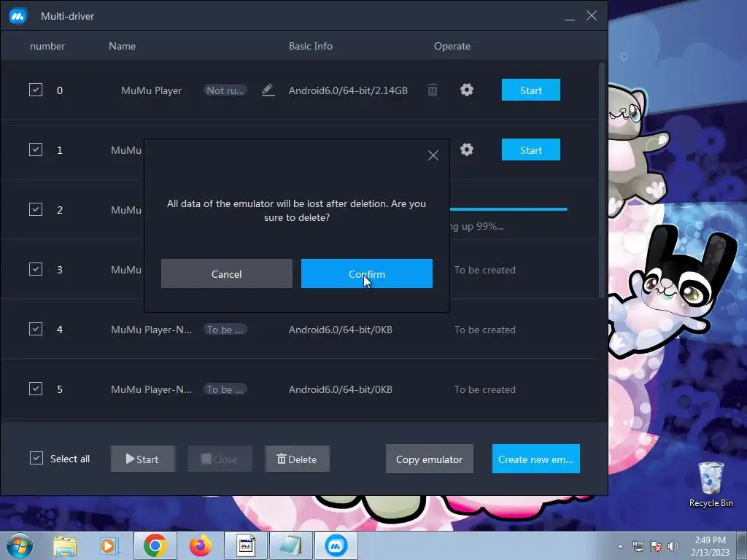
Task: Delete emulator 0 using trash icon
Action: 433,90
